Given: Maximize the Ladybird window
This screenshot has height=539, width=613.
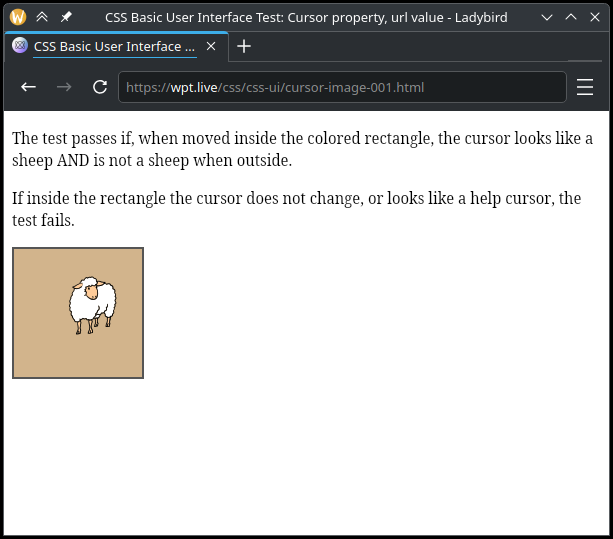Looking at the screenshot, I should [570, 17].
